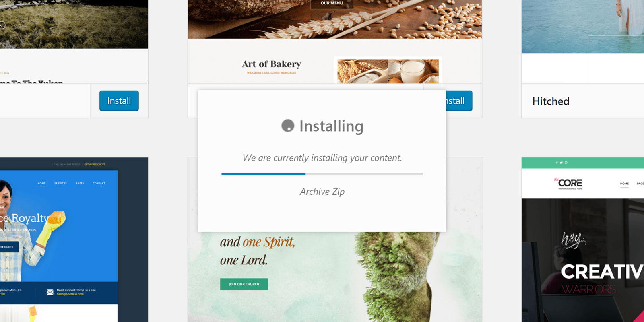Click the Twitter icon in Core theme
This screenshot has width=644, height=322.
pos(561,163)
